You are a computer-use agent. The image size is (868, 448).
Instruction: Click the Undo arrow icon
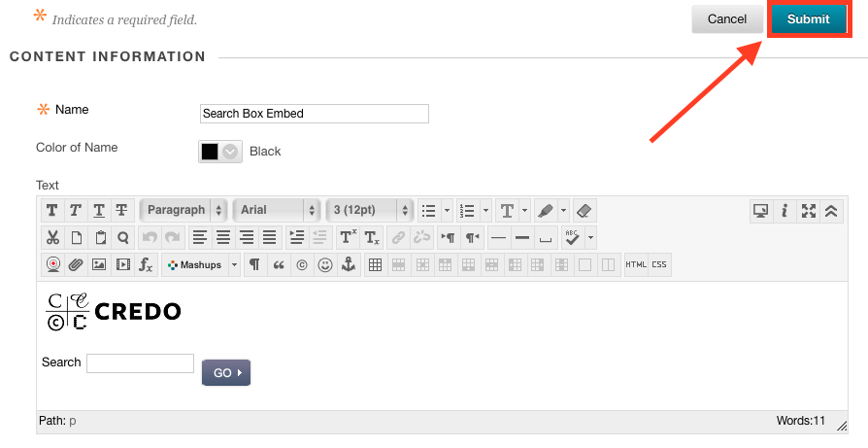tap(150, 237)
